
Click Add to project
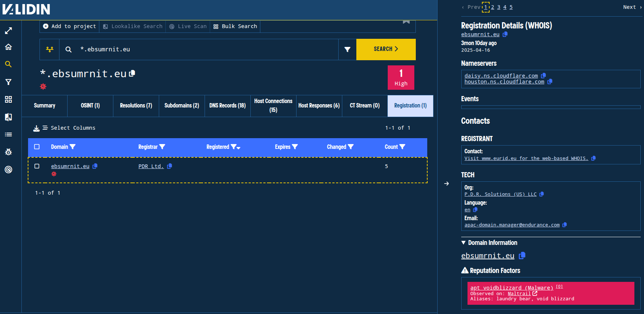pos(69,26)
